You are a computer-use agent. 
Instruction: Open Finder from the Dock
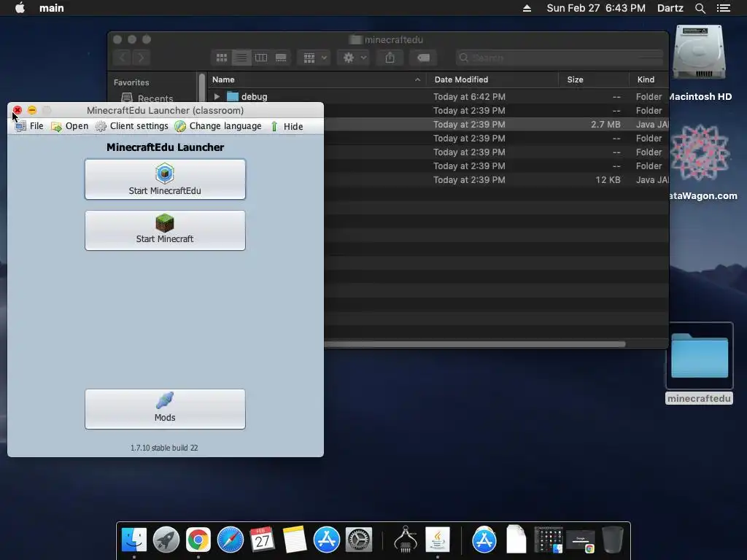coord(134,540)
